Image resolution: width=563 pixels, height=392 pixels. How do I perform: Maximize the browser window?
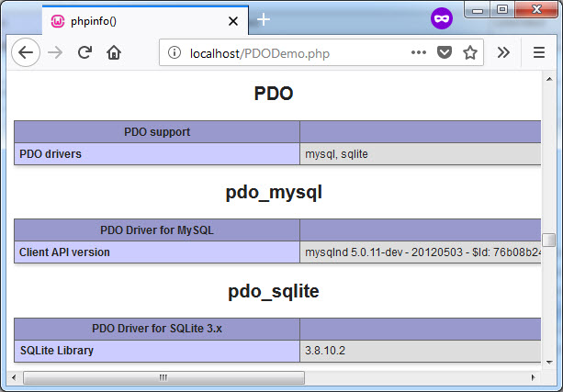pyautogui.click(x=502, y=9)
